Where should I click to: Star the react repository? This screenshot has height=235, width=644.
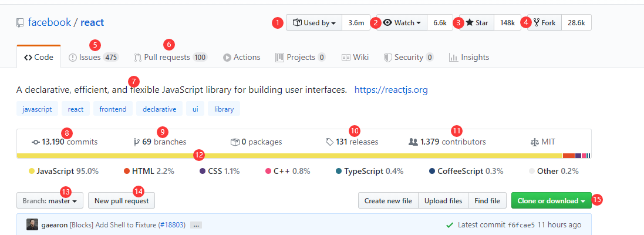point(477,23)
